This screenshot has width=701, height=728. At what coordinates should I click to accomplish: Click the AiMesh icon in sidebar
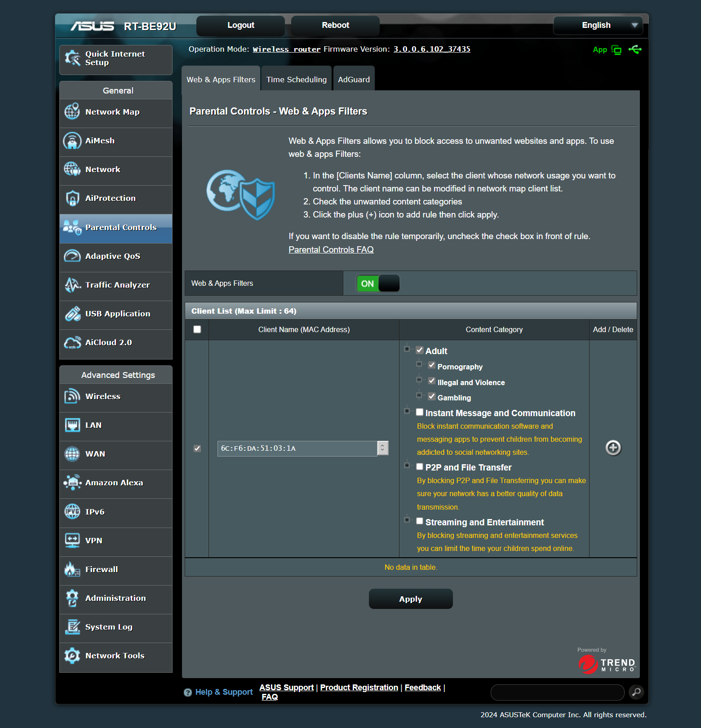[x=72, y=141]
